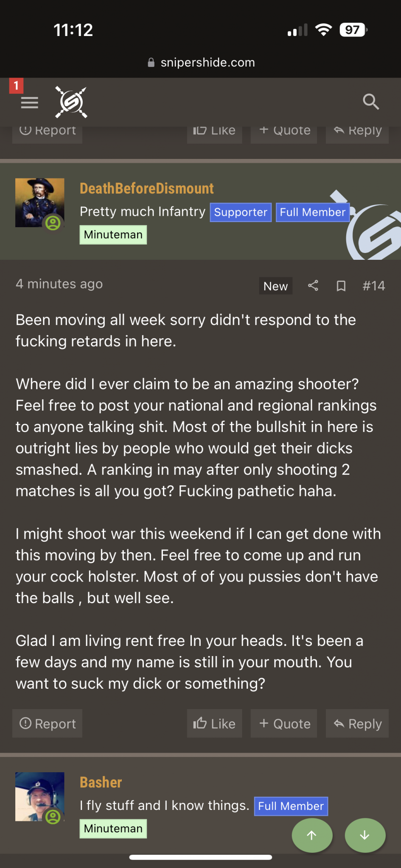Open the site search magnifier
The height and width of the screenshot is (868, 401).
point(370,102)
